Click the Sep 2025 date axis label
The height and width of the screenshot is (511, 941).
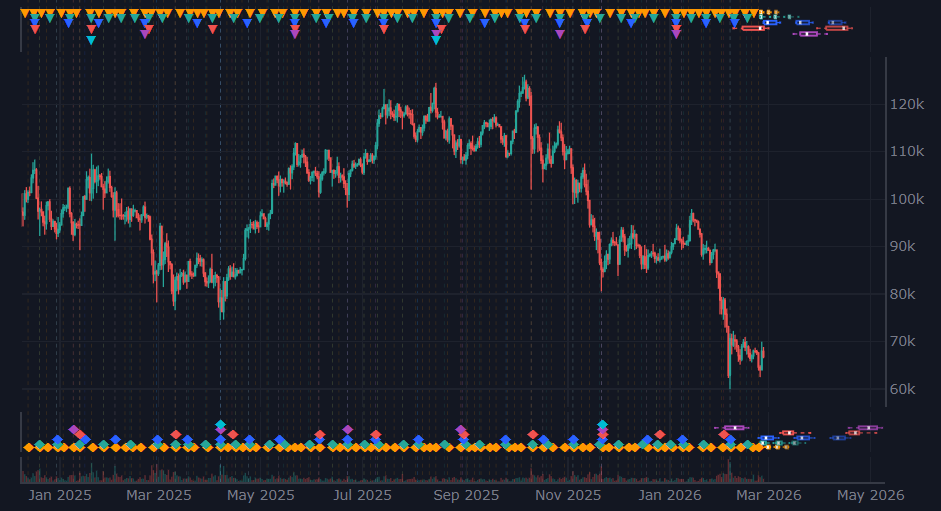pos(465,495)
